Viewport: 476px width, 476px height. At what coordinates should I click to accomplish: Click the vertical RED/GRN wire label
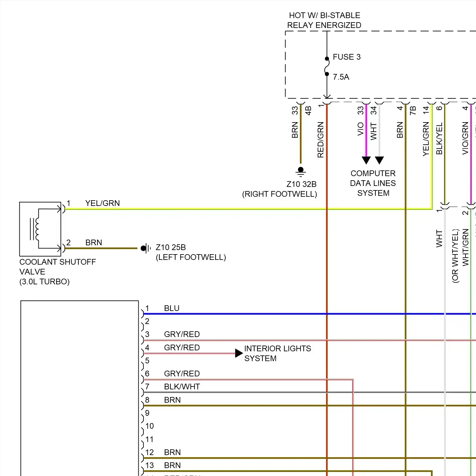click(x=321, y=140)
